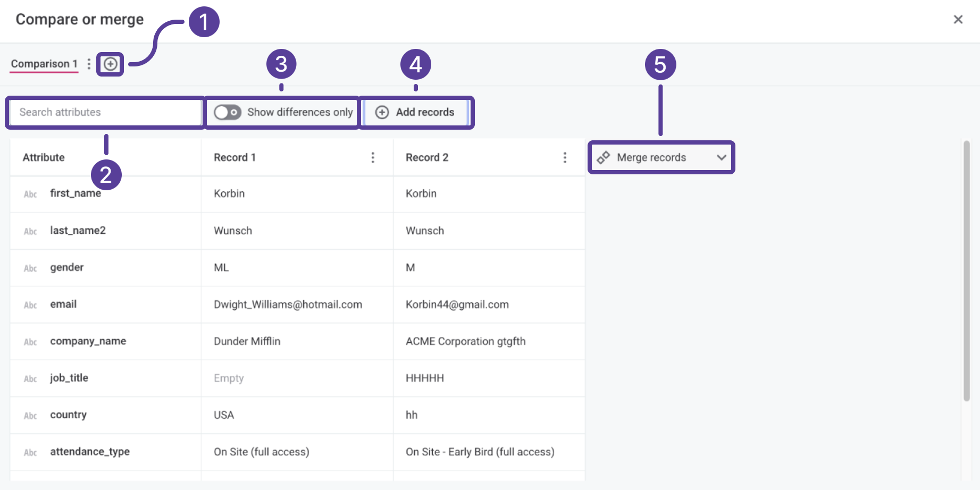Open the kebab menu beside Comparison 1
Image resolution: width=980 pixels, height=490 pixels.
coord(89,64)
